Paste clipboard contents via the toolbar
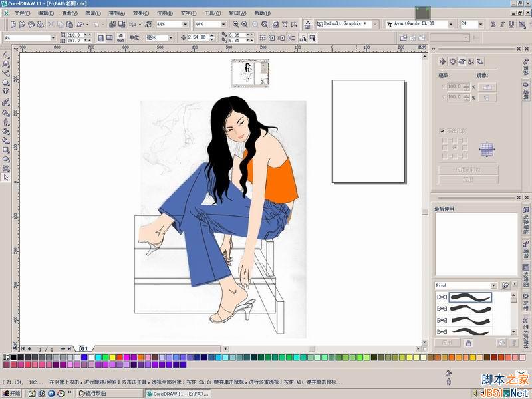Screen dimensions: 532x399 (70, 24)
